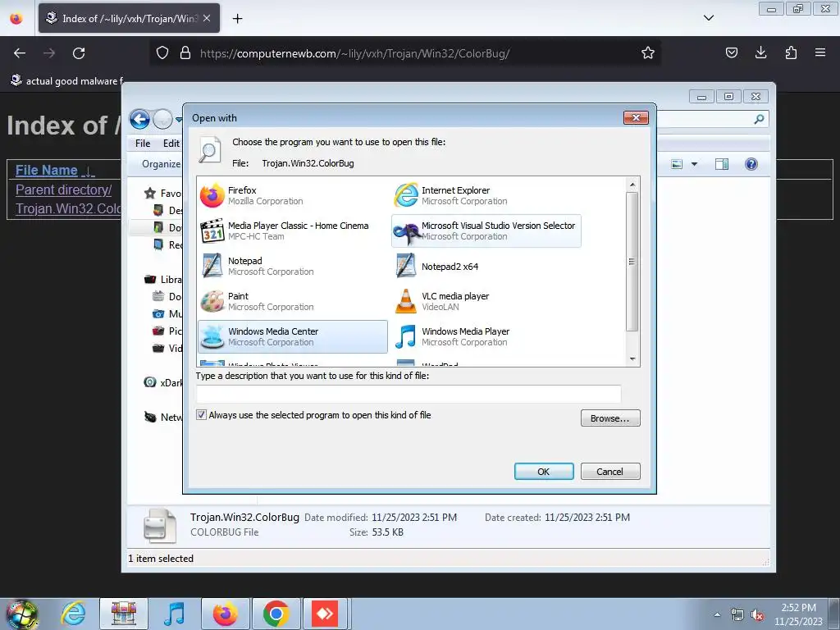
Task: Open the File menu in Explorer
Action: click(143, 143)
